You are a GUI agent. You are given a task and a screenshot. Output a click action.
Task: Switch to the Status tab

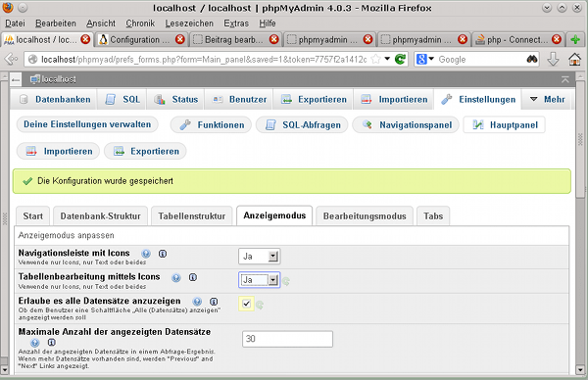[x=175, y=99]
